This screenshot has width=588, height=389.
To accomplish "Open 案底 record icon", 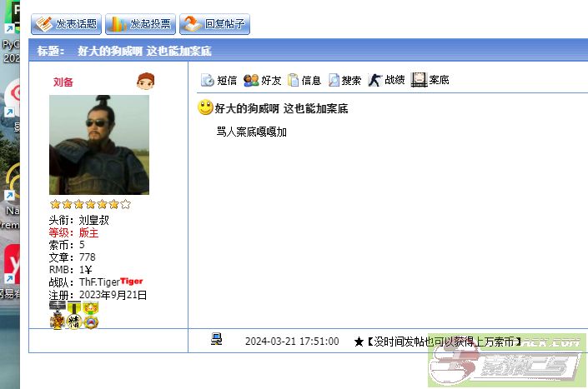I will click(430, 80).
